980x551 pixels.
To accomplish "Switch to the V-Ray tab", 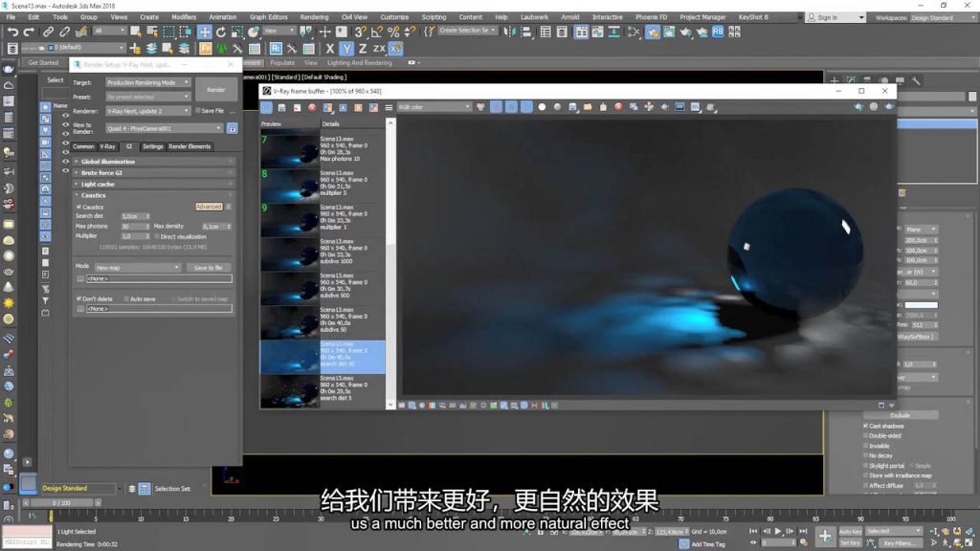I will tap(107, 146).
